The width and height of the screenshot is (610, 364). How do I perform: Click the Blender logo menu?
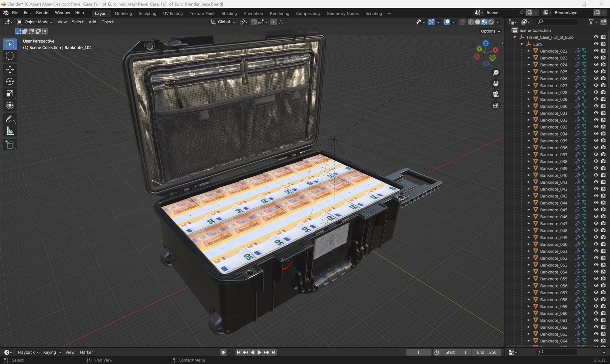[6, 12]
